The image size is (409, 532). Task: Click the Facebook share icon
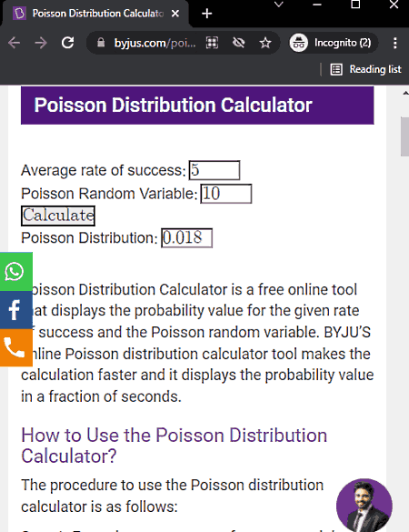click(x=15, y=309)
